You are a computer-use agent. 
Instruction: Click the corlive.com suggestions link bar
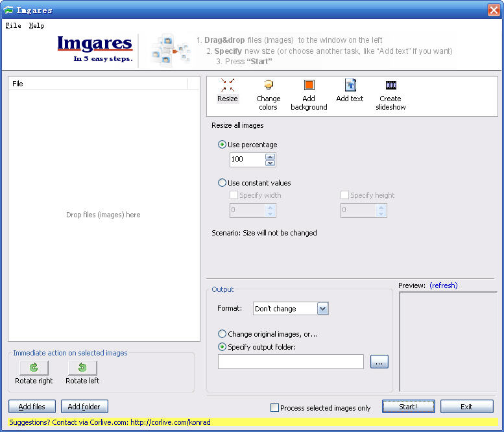click(252, 422)
